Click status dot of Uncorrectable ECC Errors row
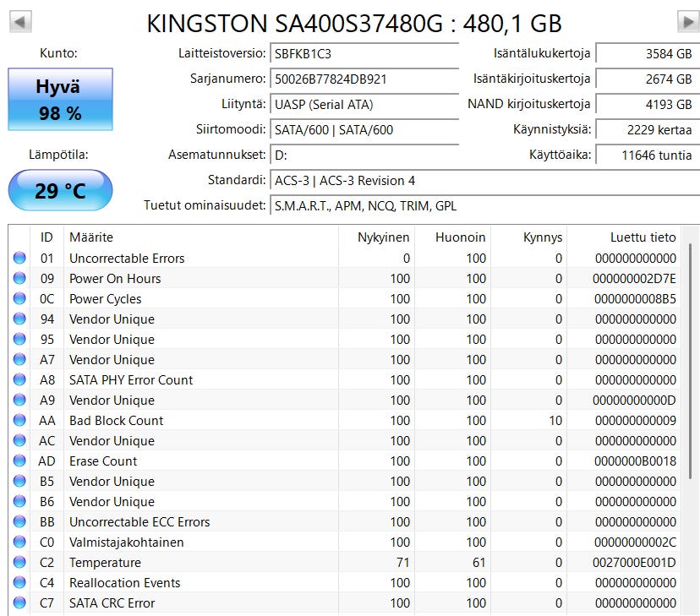The image size is (700, 616). click(19, 522)
